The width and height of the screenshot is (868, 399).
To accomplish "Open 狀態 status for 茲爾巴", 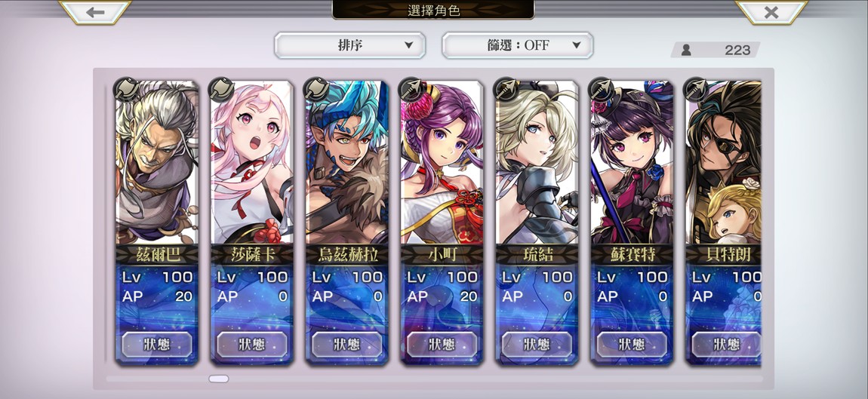I will [x=157, y=344].
